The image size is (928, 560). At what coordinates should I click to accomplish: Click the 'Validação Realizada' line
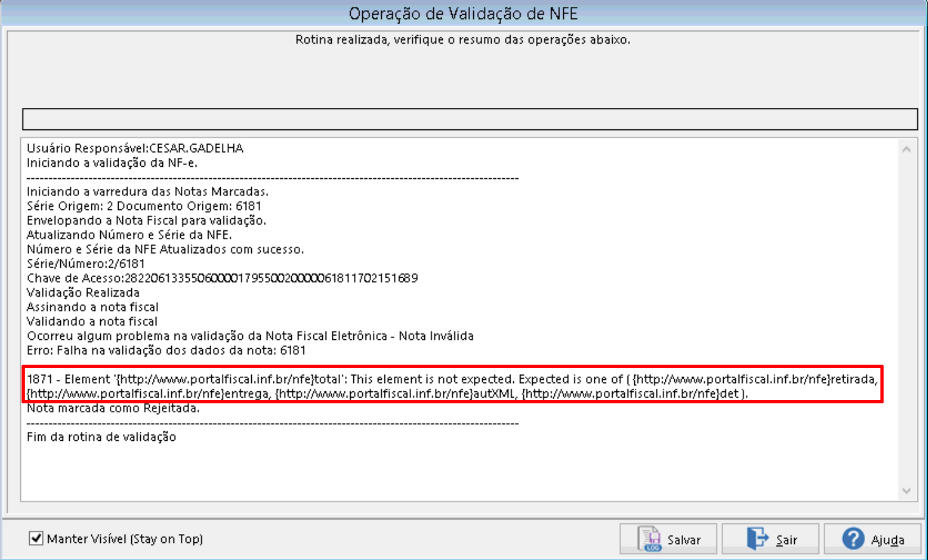[x=83, y=293]
